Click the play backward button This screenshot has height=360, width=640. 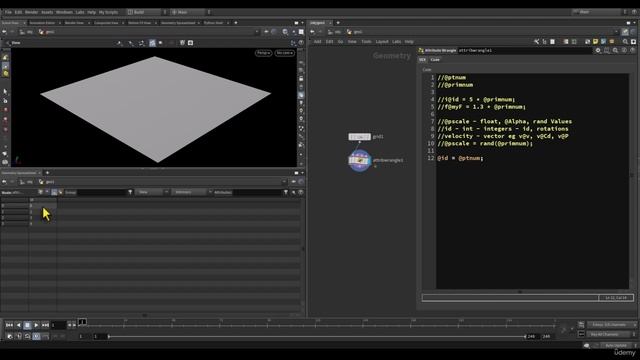tap(18, 325)
